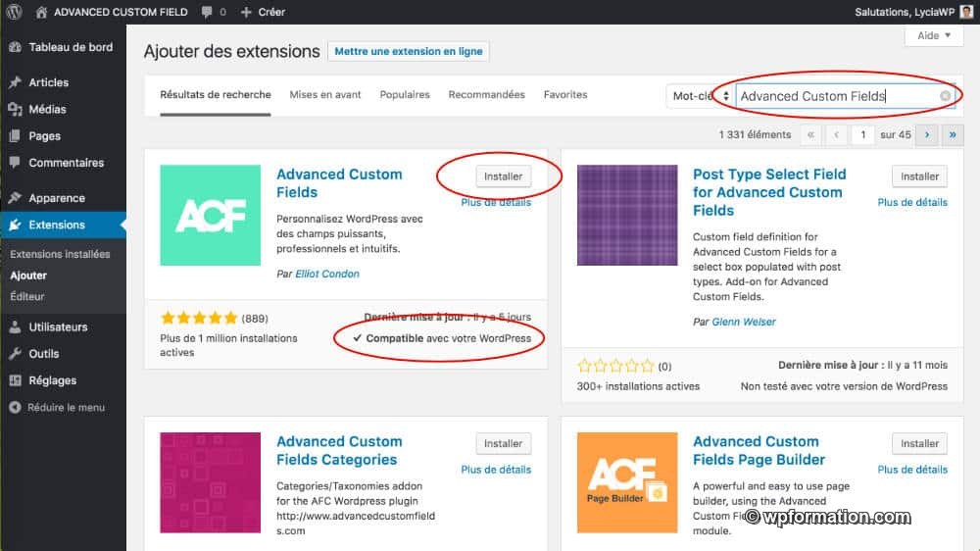The height and width of the screenshot is (551, 980).
Task: Click '300+ installations actives' text
Action: click(638, 386)
